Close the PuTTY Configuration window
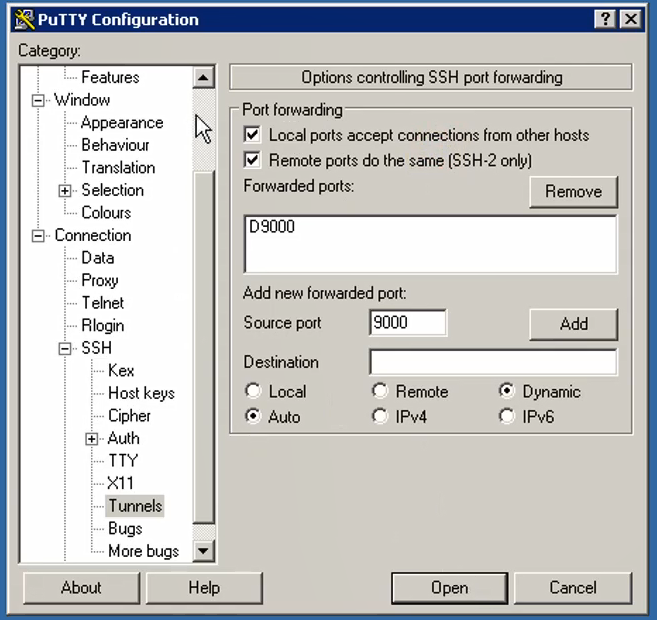 (x=631, y=19)
